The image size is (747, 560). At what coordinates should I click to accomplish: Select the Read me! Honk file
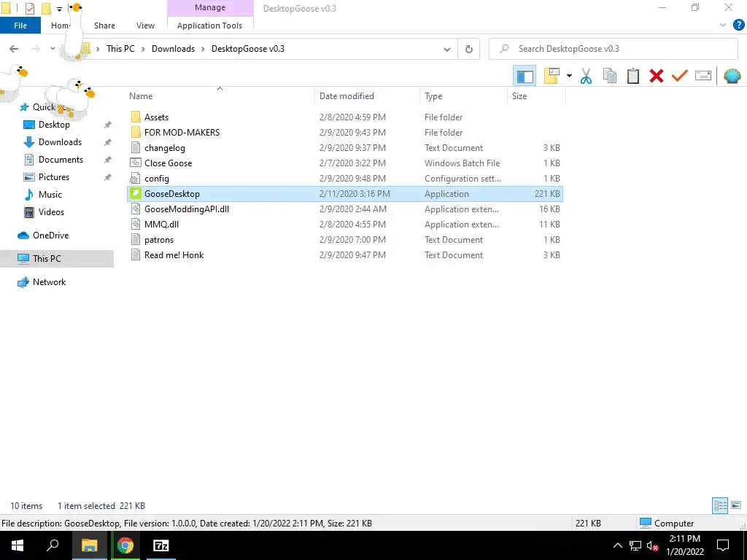174,255
